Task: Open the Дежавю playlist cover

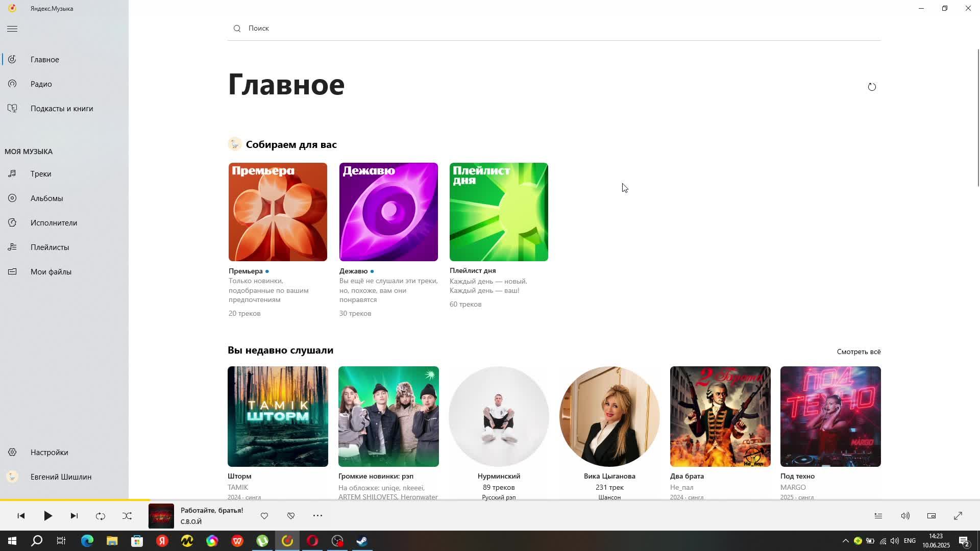Action: (x=388, y=212)
